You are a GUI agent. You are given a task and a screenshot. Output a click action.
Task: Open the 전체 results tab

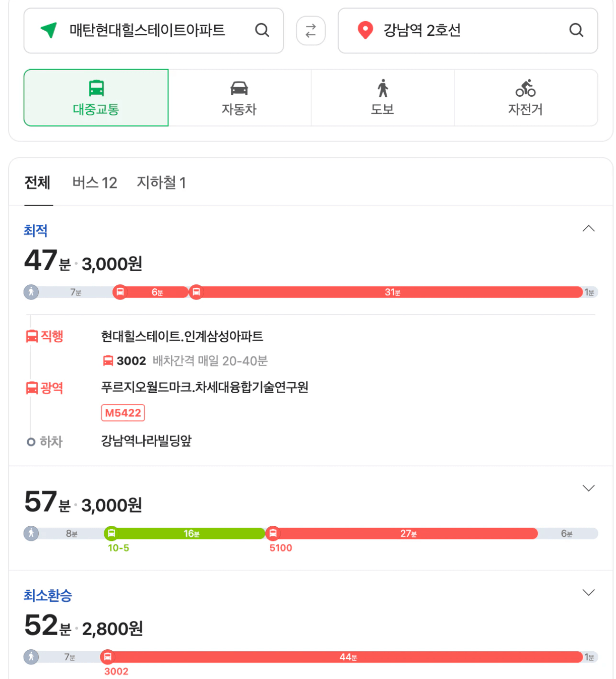[x=37, y=182]
